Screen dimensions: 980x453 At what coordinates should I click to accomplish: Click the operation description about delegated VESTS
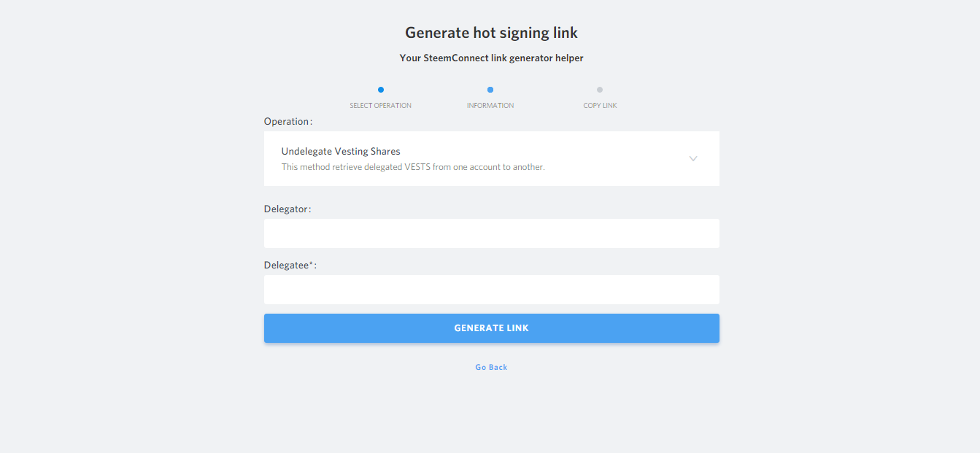[x=413, y=167]
